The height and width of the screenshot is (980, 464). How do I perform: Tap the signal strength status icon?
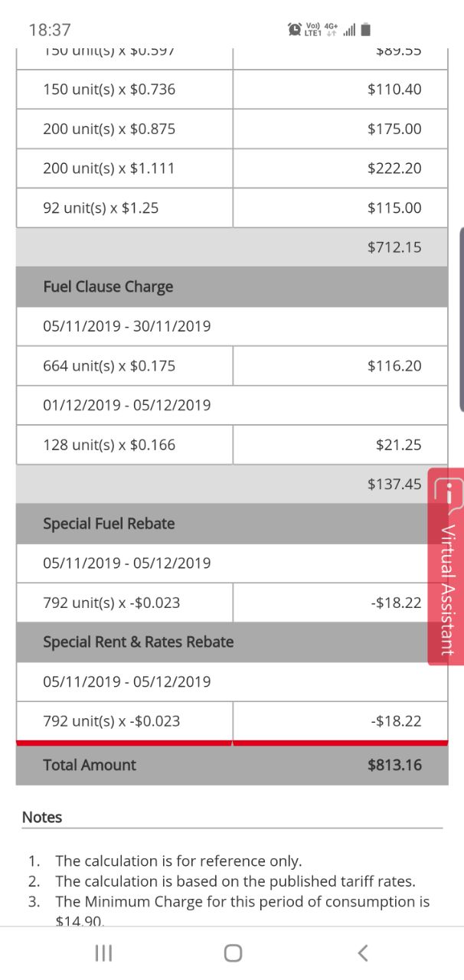coord(349,31)
